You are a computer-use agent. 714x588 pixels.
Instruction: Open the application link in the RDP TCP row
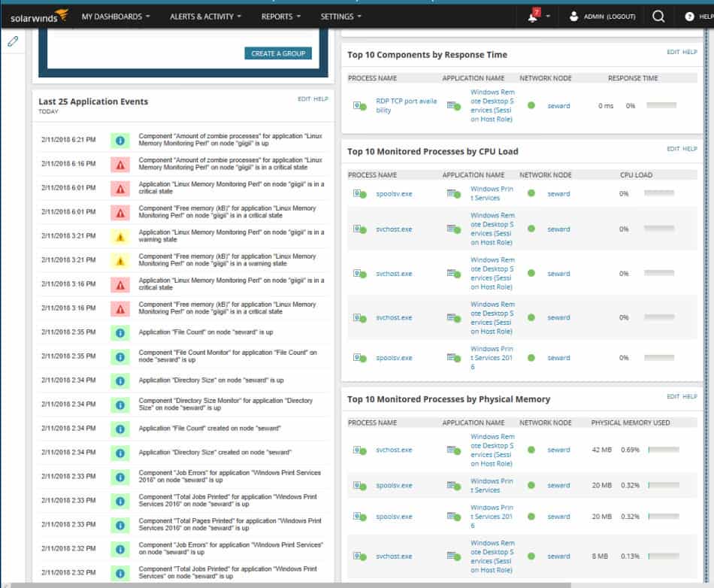coord(492,106)
